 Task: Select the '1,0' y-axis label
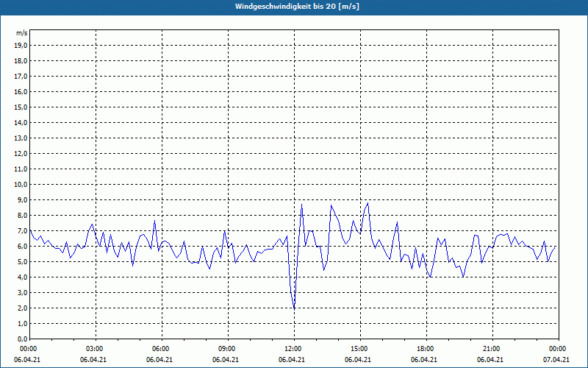[22, 323]
